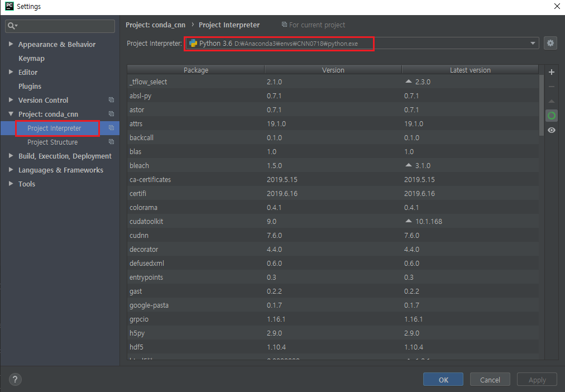Expand Languages & Frameworks section
Viewport: 565px width, 392px height.
click(11, 170)
